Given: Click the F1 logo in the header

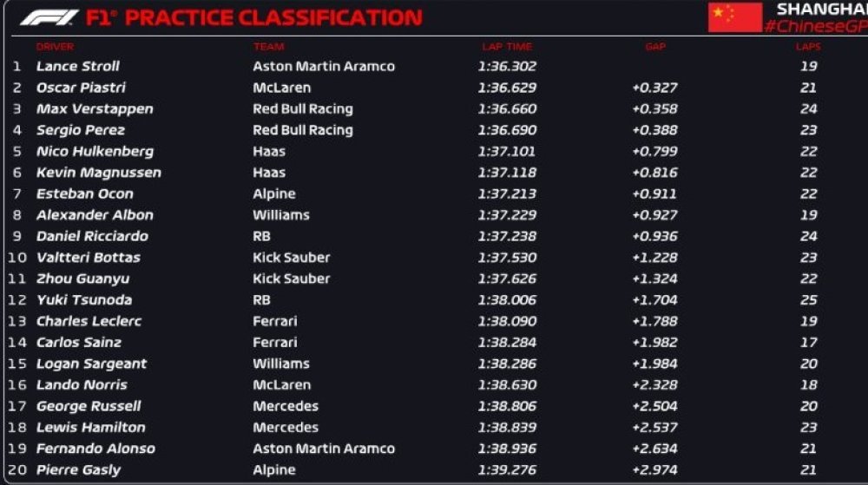Looking at the screenshot, I should point(49,18).
